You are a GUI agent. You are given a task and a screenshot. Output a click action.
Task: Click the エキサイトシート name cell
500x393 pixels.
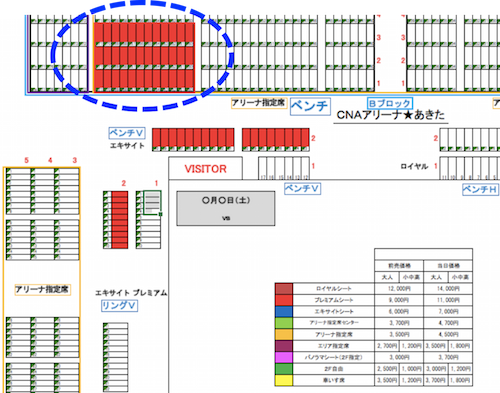pos(334,311)
